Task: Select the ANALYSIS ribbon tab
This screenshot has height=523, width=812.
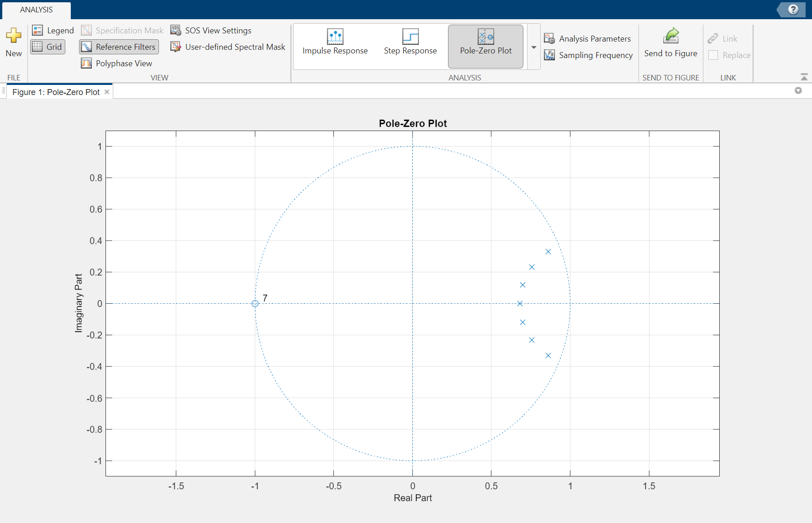Action: point(37,10)
